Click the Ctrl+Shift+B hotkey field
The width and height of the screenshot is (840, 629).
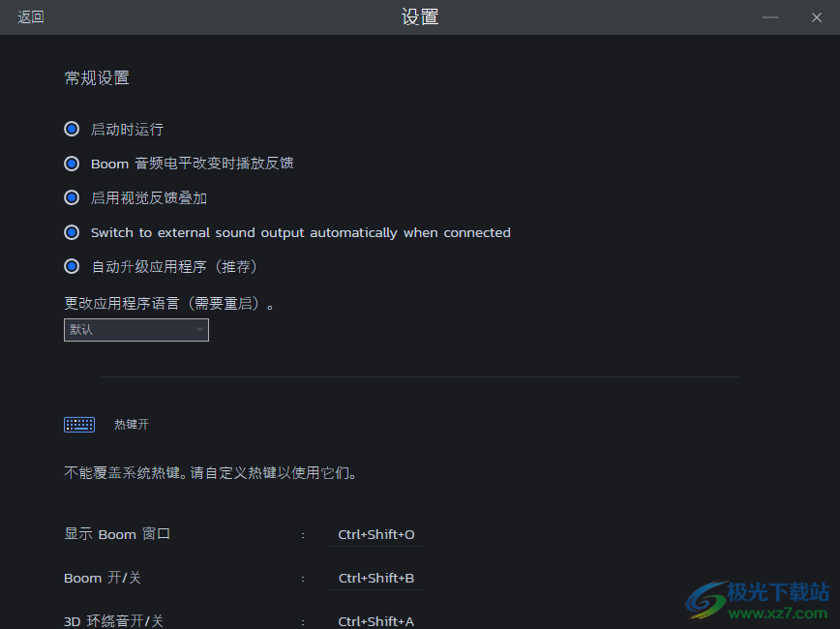[375, 577]
